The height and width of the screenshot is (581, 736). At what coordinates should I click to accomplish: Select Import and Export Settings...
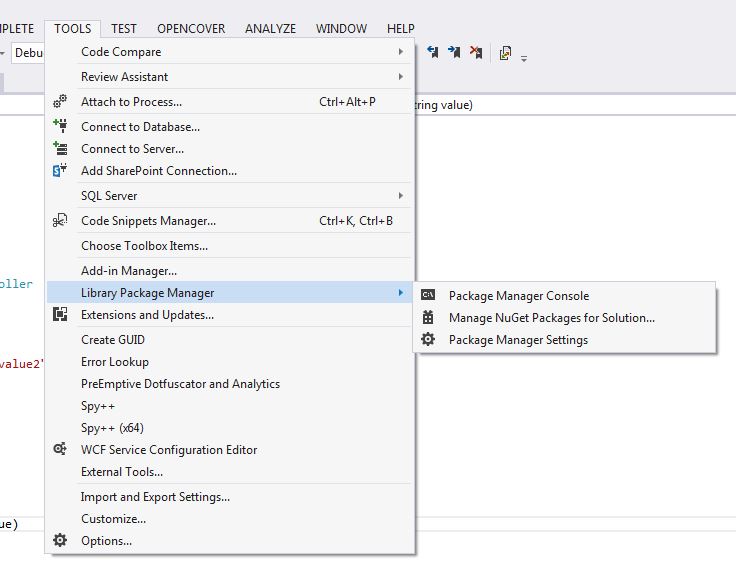click(230, 497)
